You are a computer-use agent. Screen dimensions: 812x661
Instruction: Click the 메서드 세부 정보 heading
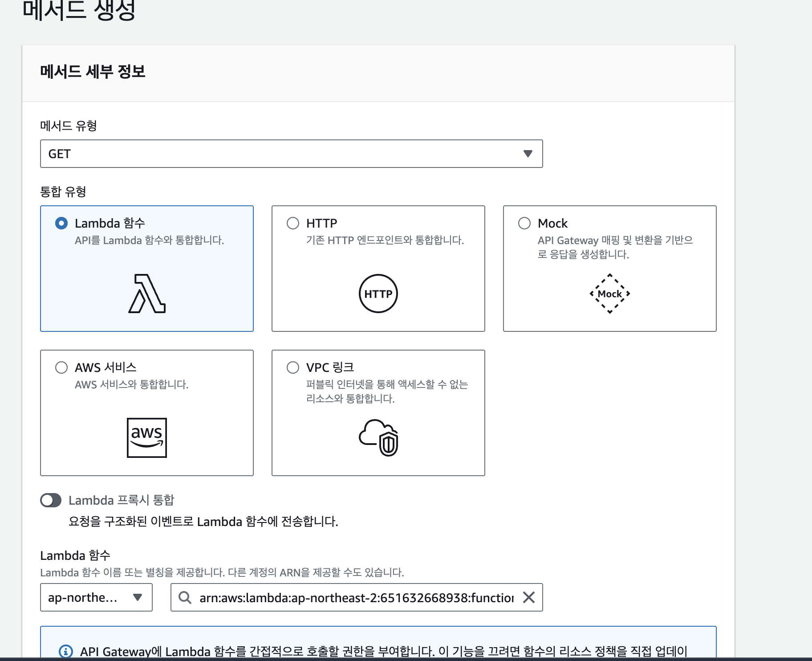point(93,71)
